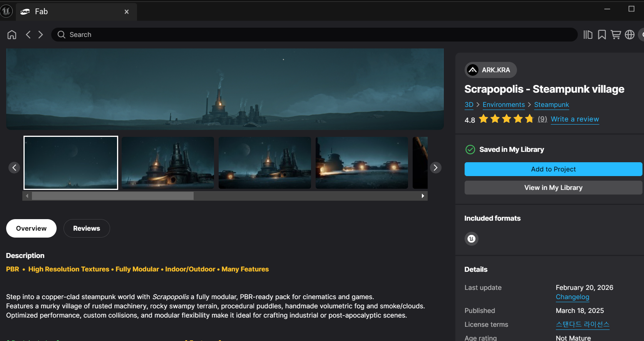The image size is (644, 341).
Task: Click the Unreal Engine format icon
Action: click(472, 239)
